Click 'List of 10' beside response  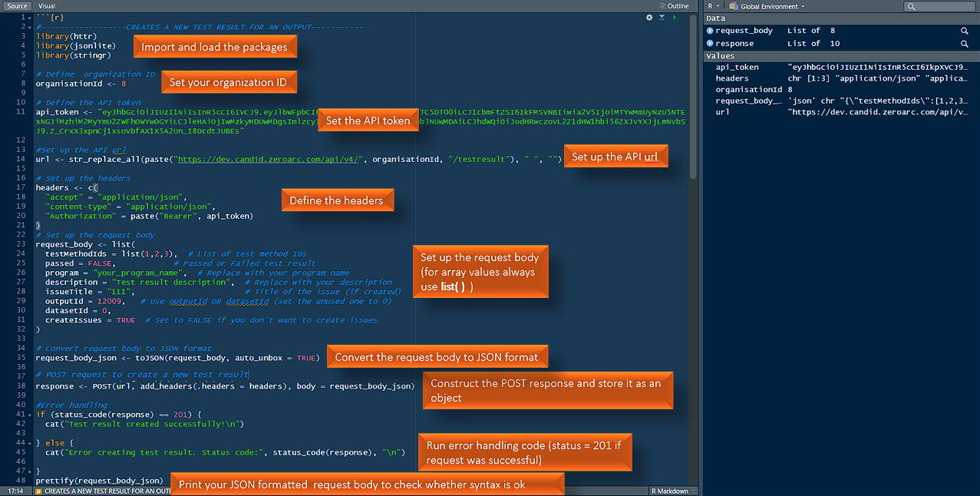click(813, 44)
